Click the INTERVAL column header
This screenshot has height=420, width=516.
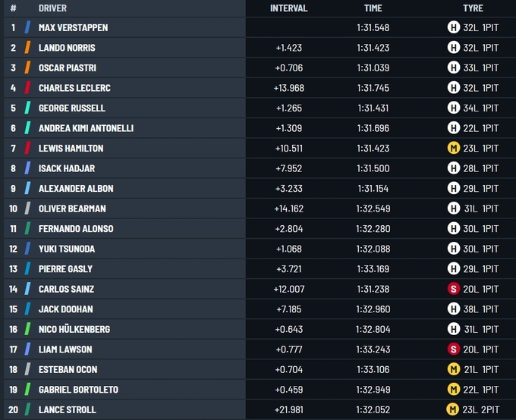pyautogui.click(x=288, y=8)
